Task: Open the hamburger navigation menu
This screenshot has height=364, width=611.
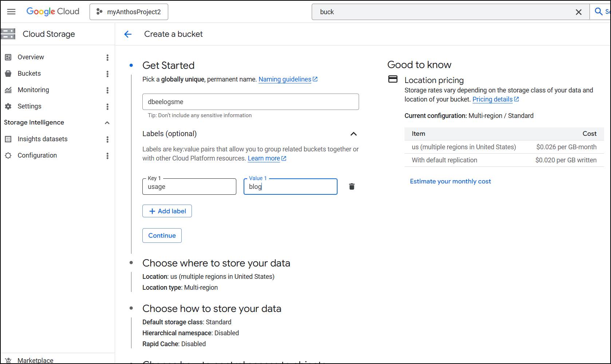Action: [11, 12]
